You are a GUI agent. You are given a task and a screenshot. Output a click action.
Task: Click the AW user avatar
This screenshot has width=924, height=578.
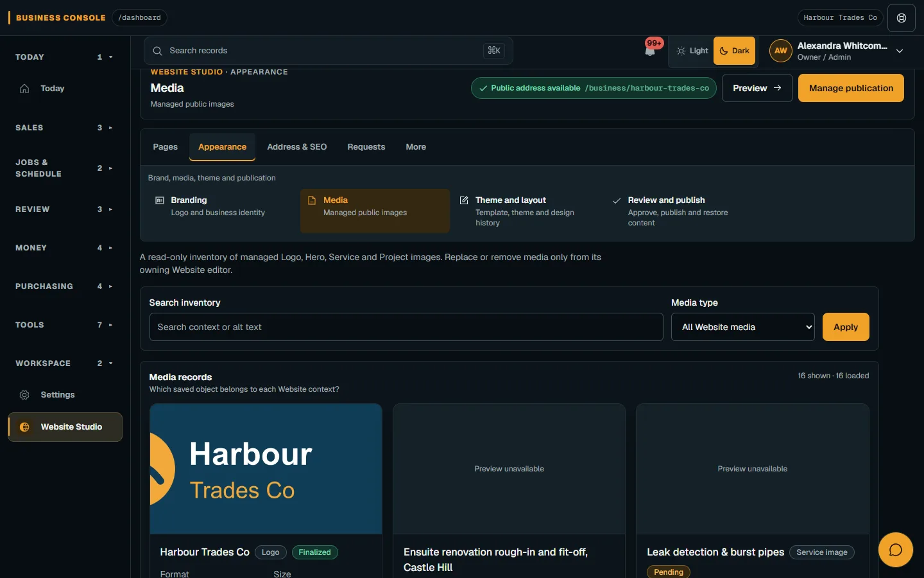(x=780, y=51)
